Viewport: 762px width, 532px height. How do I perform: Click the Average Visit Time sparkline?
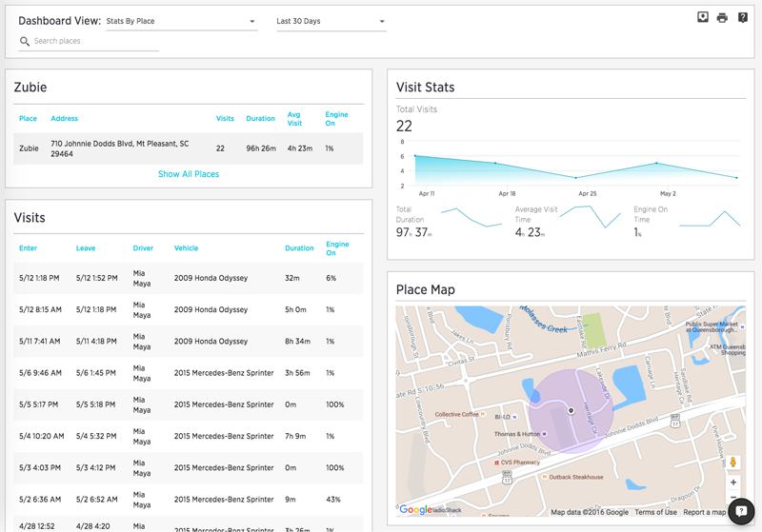590,216
